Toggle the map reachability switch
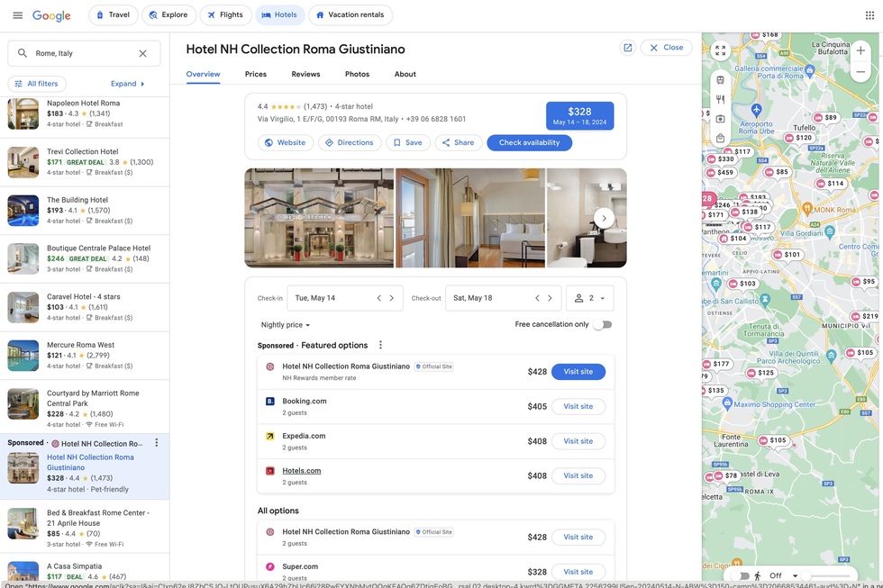 coord(742,575)
